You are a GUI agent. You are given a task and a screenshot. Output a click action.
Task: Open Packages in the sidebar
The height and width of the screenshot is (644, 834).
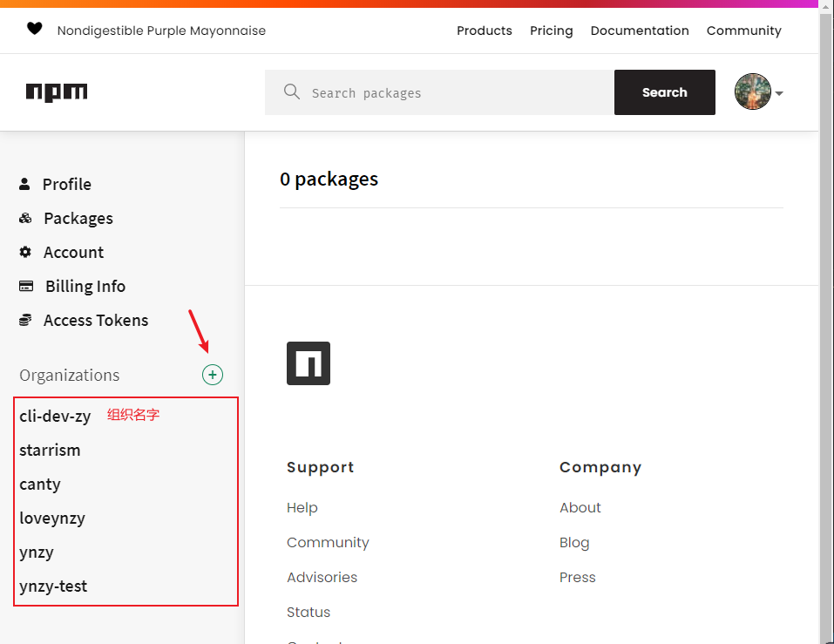click(78, 218)
